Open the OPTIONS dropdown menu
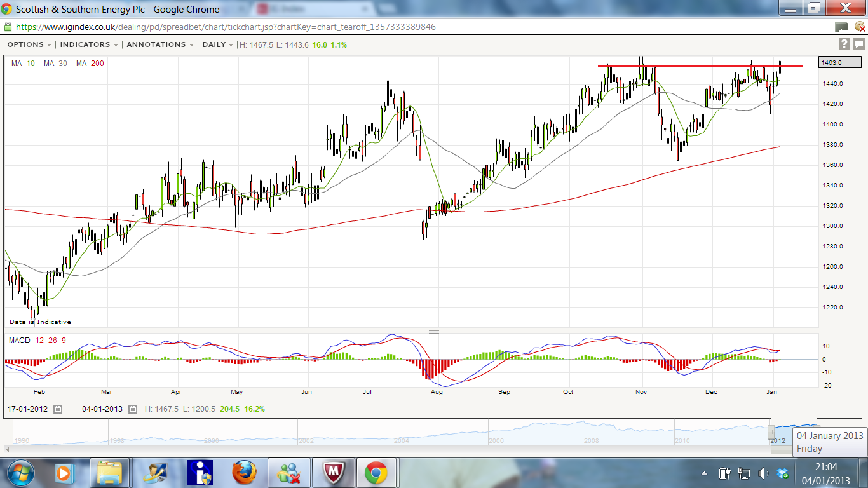Image resolution: width=868 pixels, height=488 pixels. click(x=29, y=44)
